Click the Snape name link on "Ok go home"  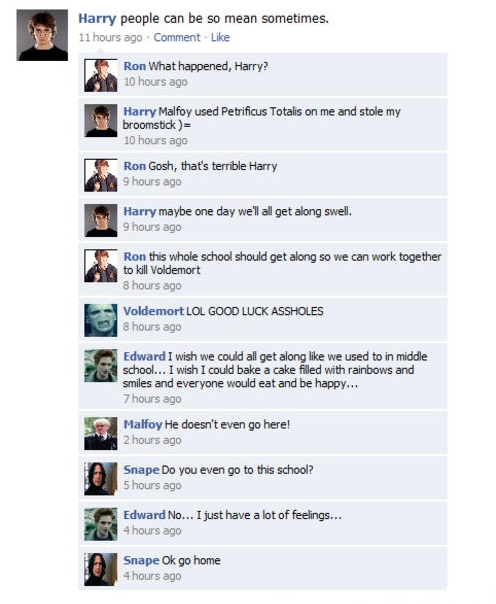point(141,560)
